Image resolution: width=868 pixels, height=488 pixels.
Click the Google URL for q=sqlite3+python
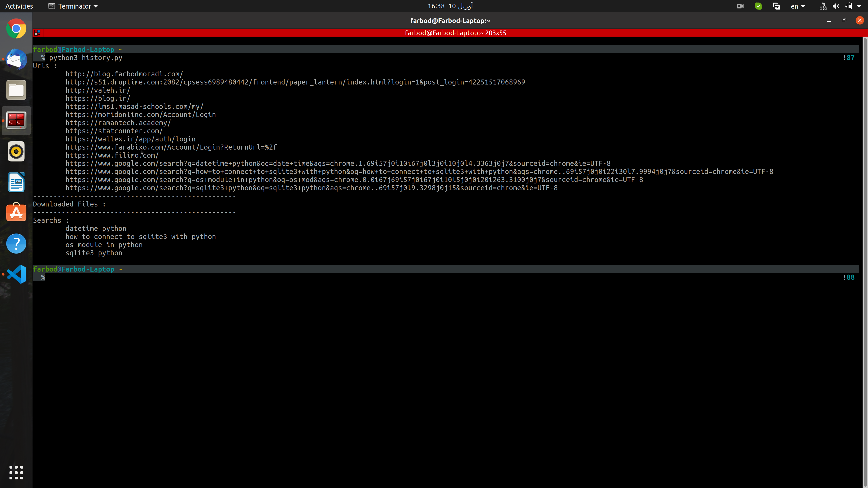[x=311, y=188]
